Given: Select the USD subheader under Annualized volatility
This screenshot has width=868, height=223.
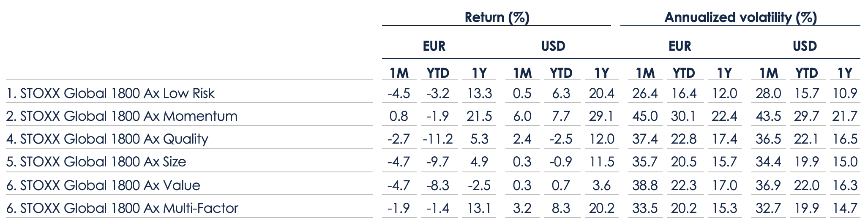Looking at the screenshot, I should coord(805,46).
